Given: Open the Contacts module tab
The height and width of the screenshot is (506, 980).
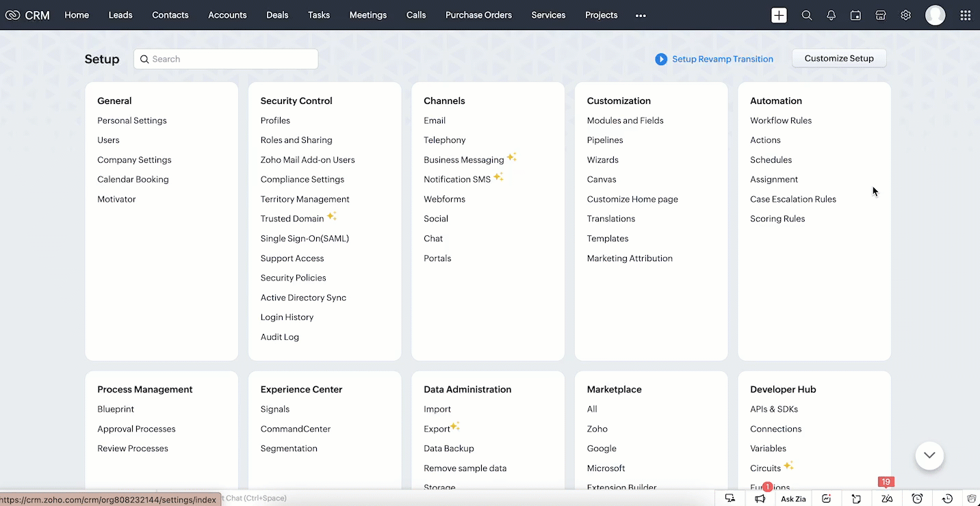Looking at the screenshot, I should pyautogui.click(x=170, y=15).
